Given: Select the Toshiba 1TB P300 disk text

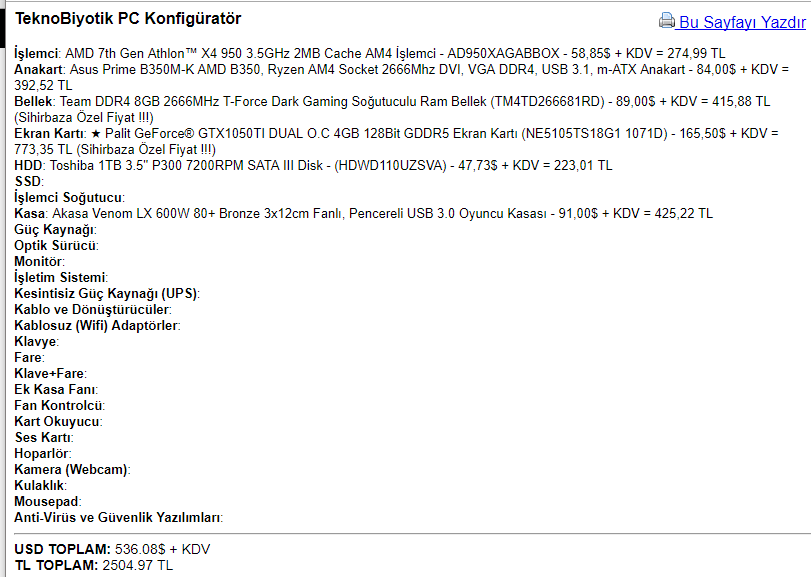Looking at the screenshot, I should [x=248, y=165].
